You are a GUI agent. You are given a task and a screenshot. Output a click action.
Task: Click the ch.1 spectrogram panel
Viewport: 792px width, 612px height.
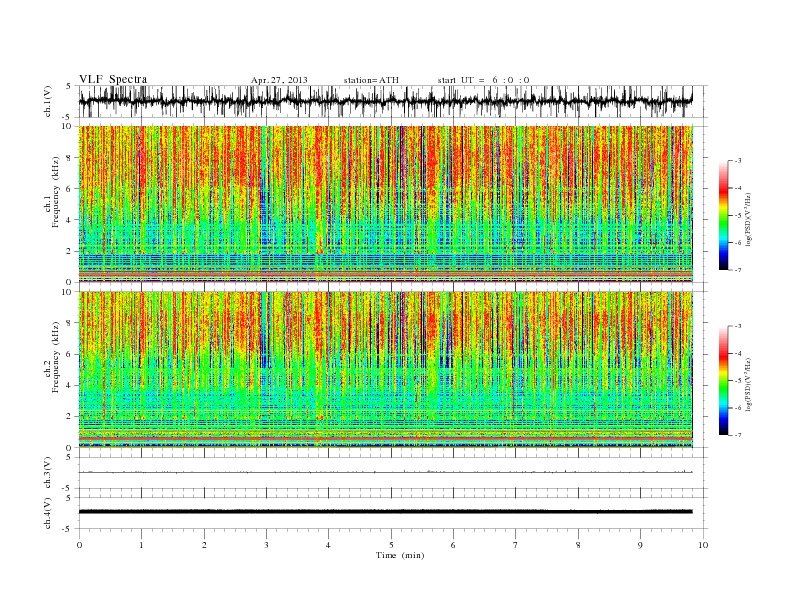pos(386,204)
